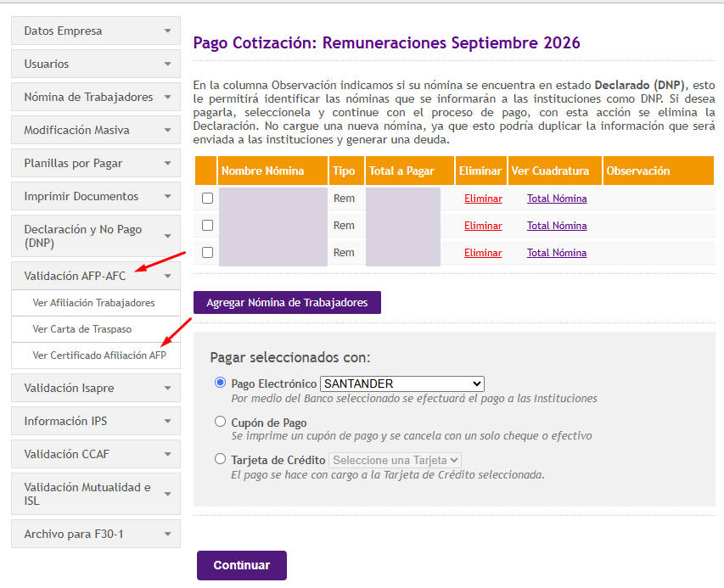Expand Declaración y No Pago (DNP)

pos(96,236)
